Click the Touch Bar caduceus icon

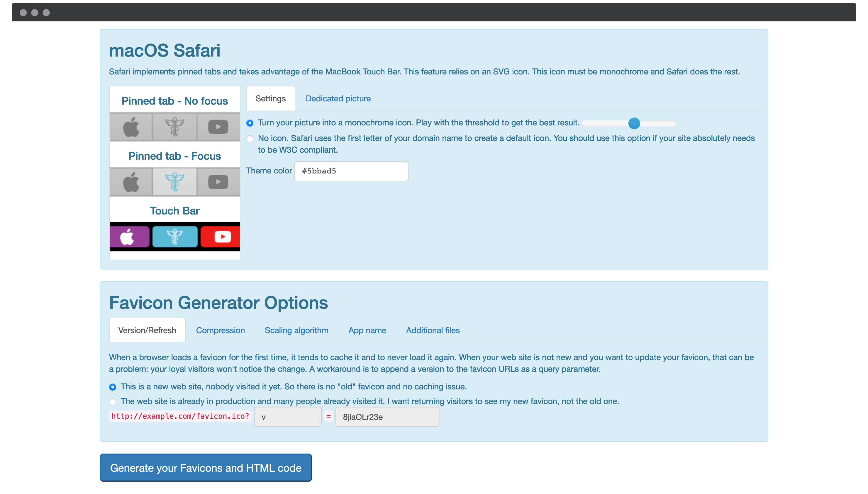point(175,236)
